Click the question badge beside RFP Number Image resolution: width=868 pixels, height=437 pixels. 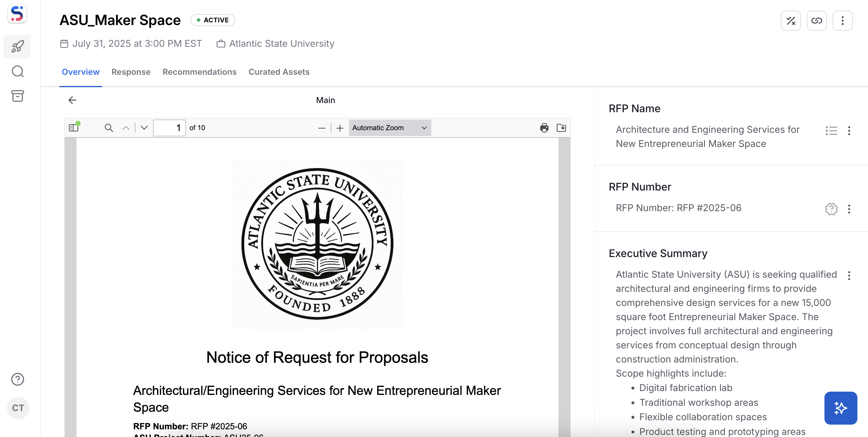click(x=831, y=209)
